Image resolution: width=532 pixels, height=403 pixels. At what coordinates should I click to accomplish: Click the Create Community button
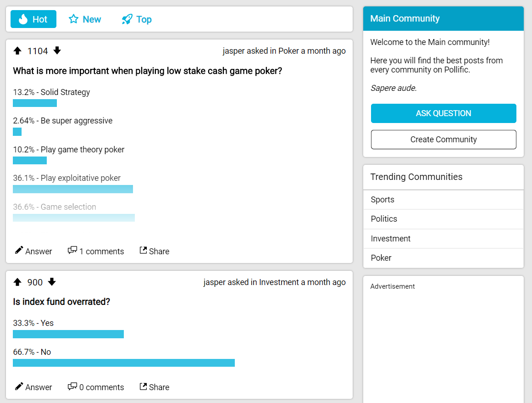click(x=443, y=140)
